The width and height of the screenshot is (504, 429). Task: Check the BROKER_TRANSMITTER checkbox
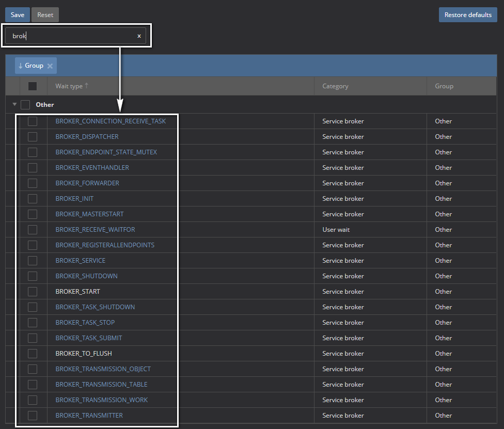pyautogui.click(x=33, y=416)
